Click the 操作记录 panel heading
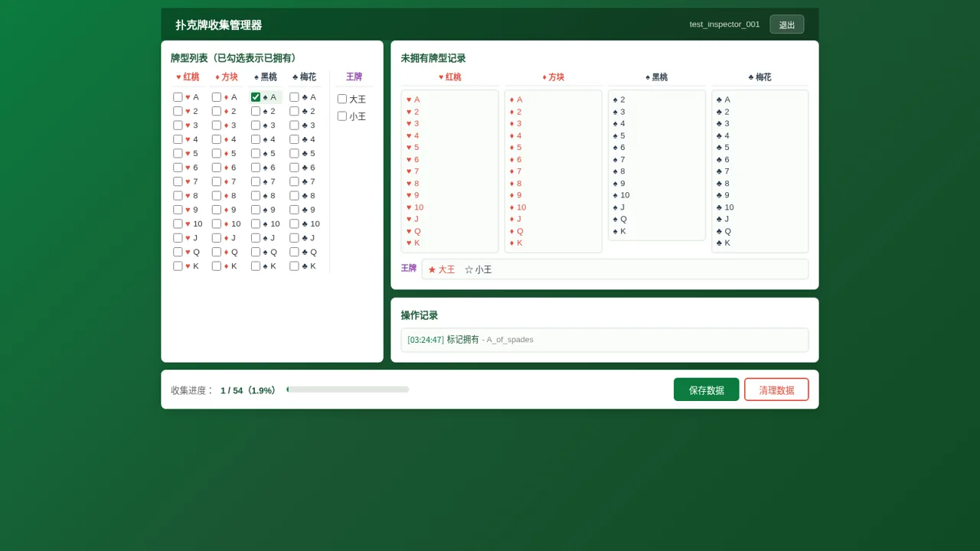The width and height of the screenshot is (980, 551). [x=420, y=315]
